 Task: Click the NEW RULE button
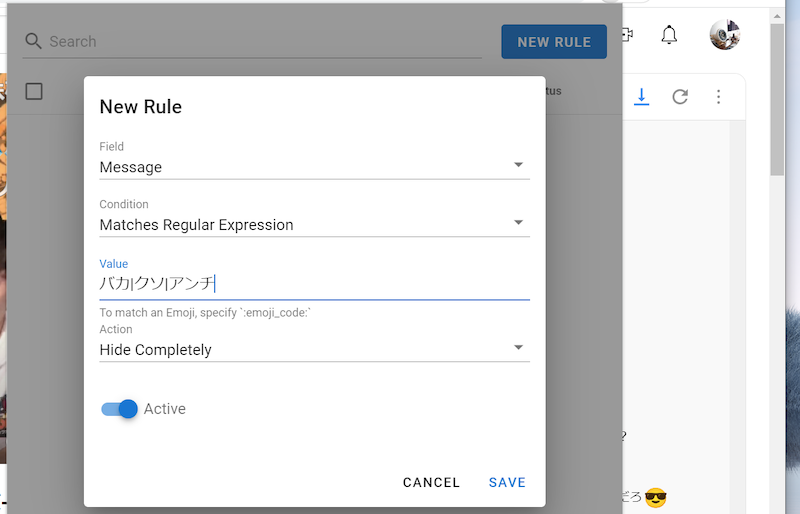(x=554, y=42)
